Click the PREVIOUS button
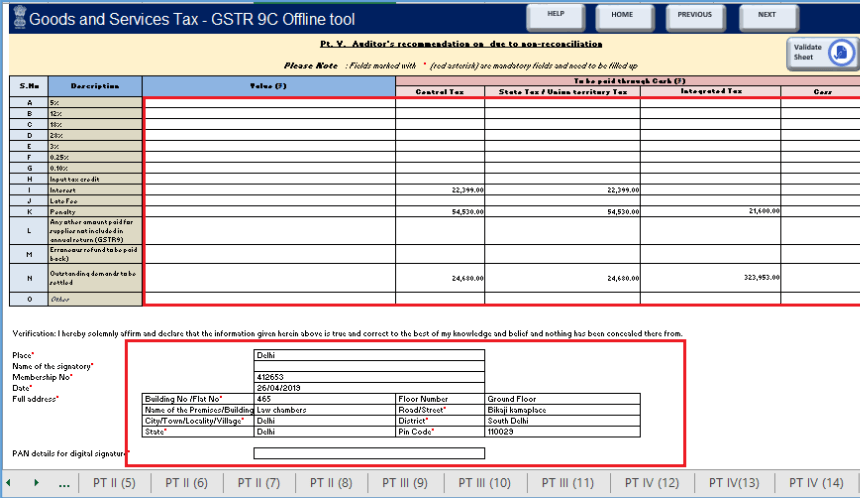 click(695, 16)
